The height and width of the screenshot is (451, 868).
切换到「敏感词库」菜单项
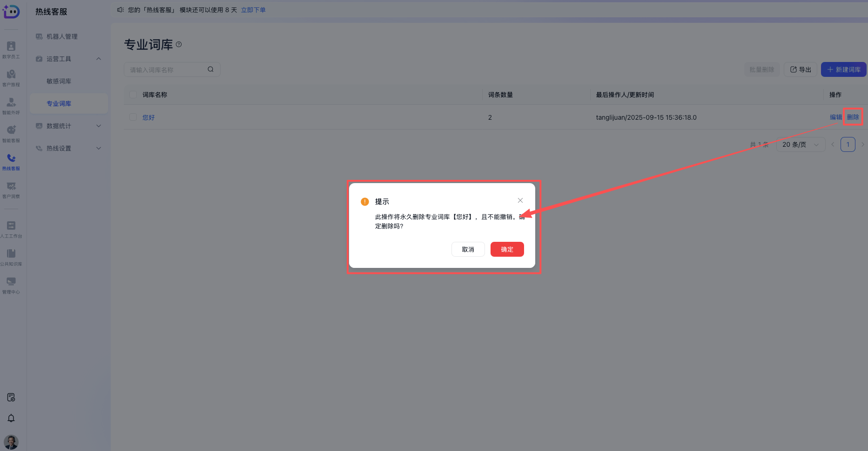(59, 81)
